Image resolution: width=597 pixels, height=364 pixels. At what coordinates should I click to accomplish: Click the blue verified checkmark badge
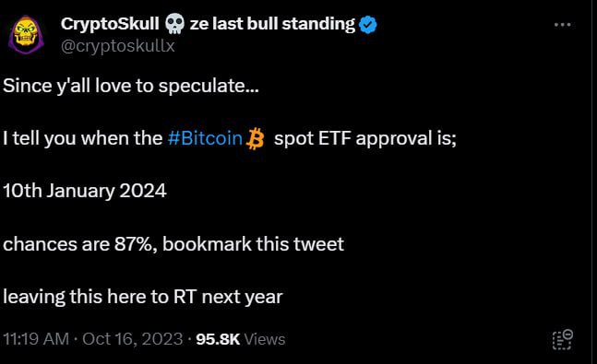click(368, 25)
